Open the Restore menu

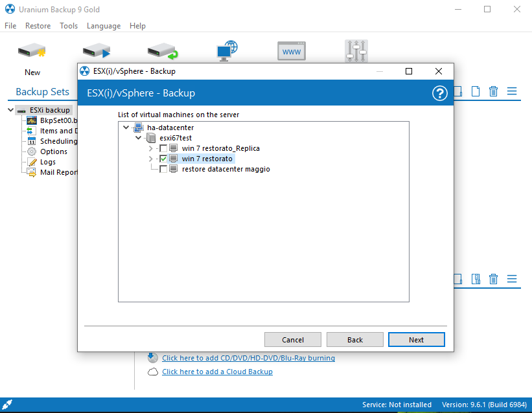click(x=38, y=26)
